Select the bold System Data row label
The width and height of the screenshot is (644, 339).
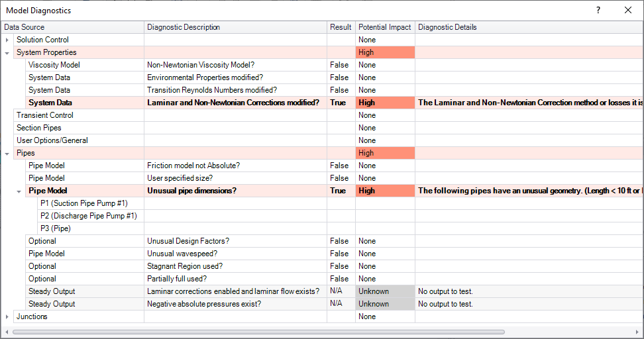pos(50,103)
